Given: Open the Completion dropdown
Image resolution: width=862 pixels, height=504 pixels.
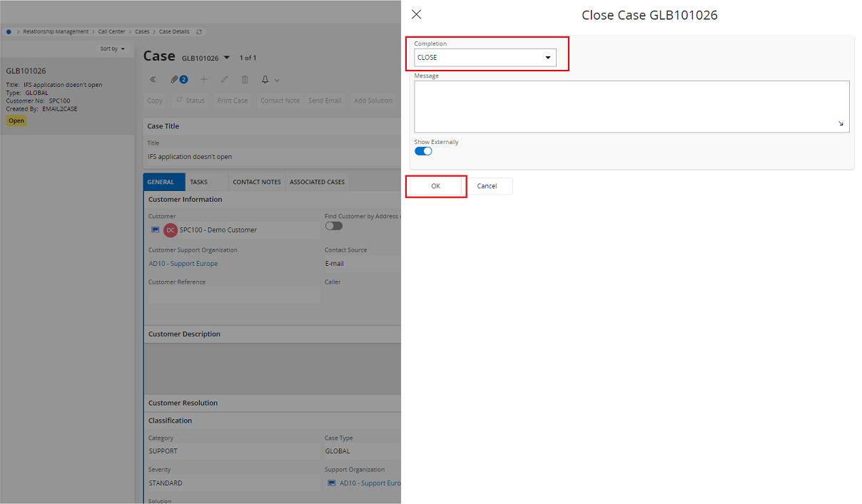Looking at the screenshot, I should coord(485,57).
